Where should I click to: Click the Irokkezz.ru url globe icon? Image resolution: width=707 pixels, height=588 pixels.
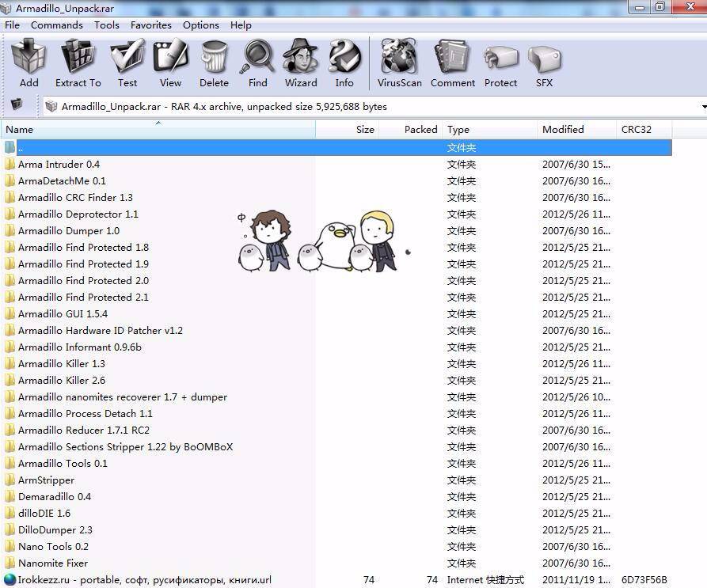tap(10, 580)
